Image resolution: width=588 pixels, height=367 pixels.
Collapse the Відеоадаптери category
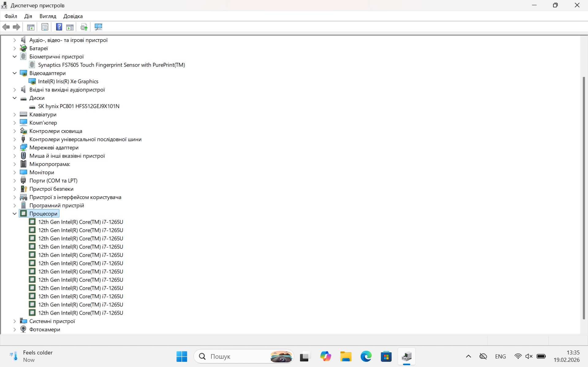coord(14,73)
